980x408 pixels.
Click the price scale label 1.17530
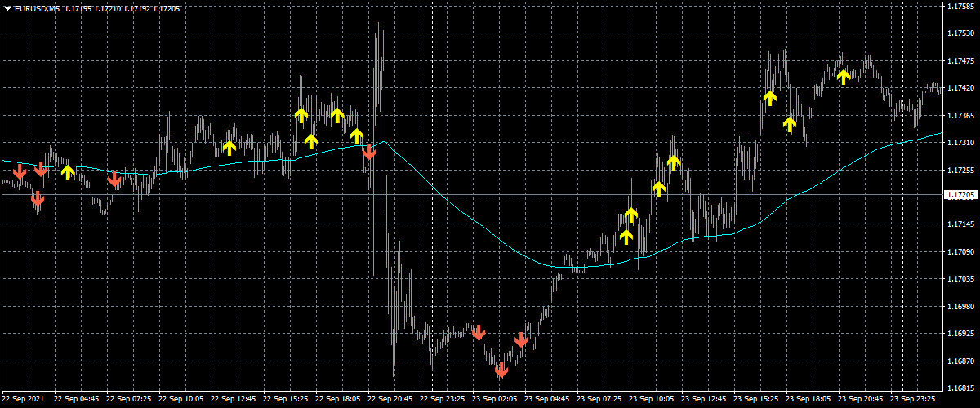coord(960,33)
